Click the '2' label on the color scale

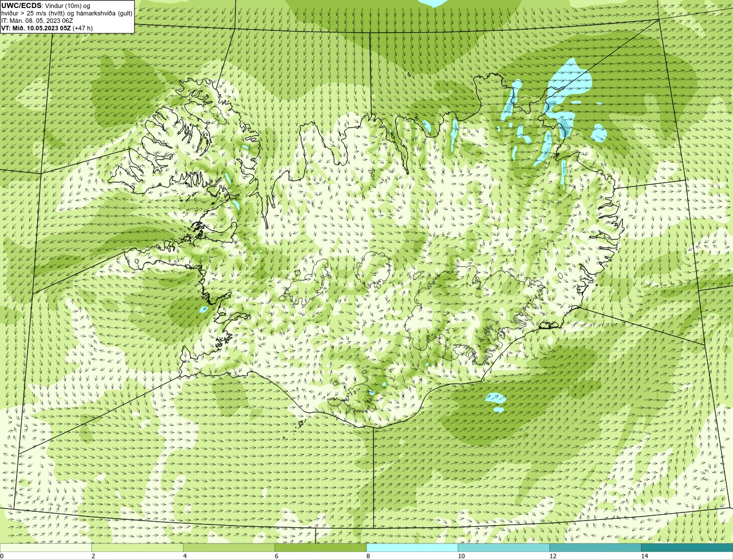[x=93, y=556]
